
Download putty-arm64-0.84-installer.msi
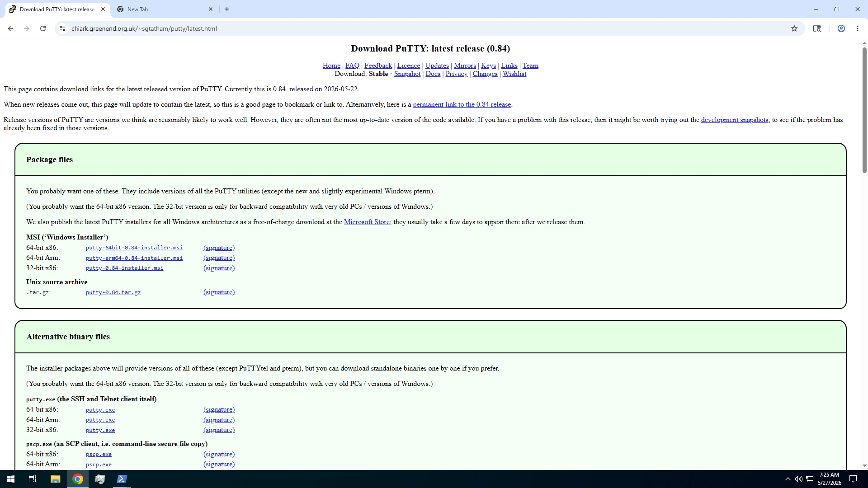(x=134, y=258)
